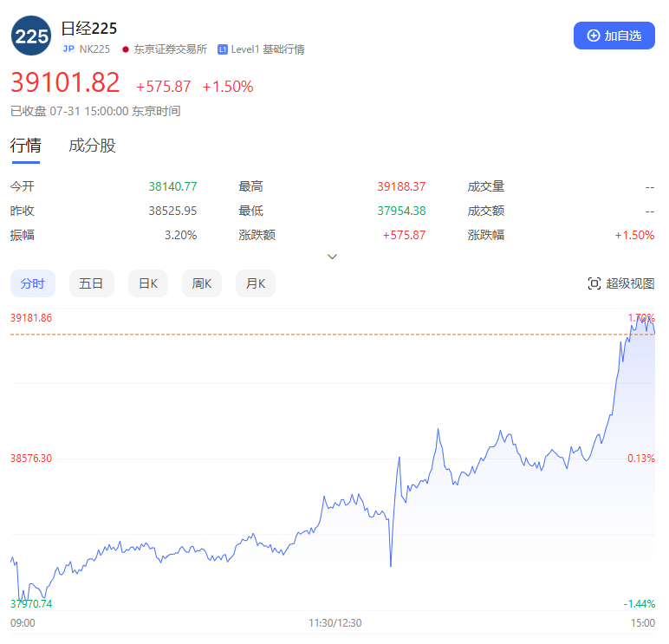This screenshot has height=644, width=669.
Task: Add the index with 加自选 button
Action: coord(614,36)
